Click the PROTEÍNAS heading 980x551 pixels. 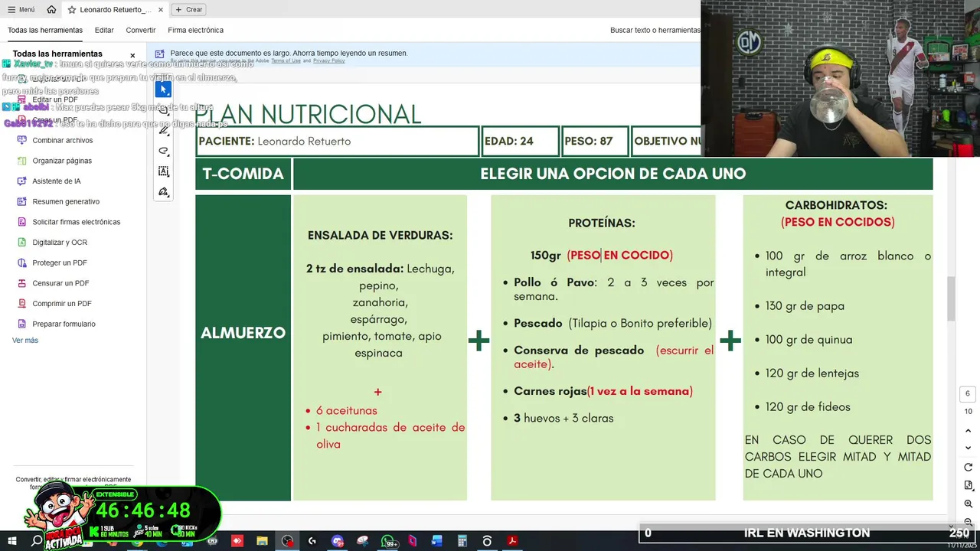(x=602, y=223)
